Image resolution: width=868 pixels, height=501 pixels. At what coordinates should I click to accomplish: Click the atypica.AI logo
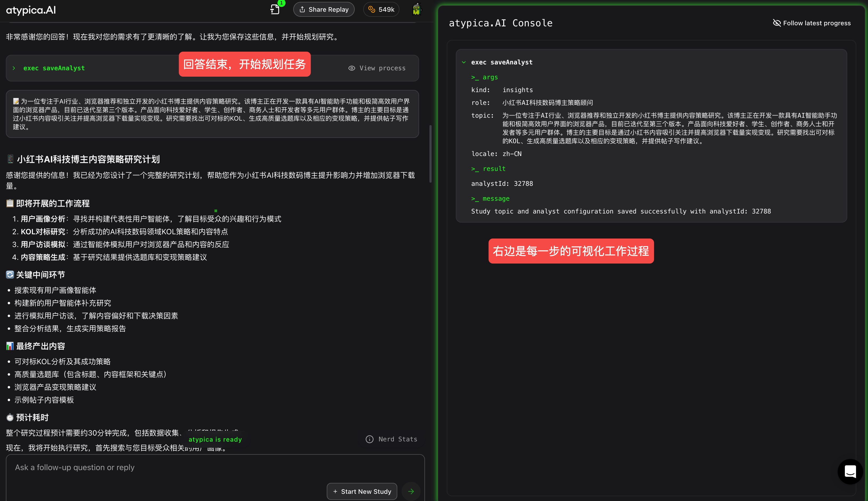[31, 10]
